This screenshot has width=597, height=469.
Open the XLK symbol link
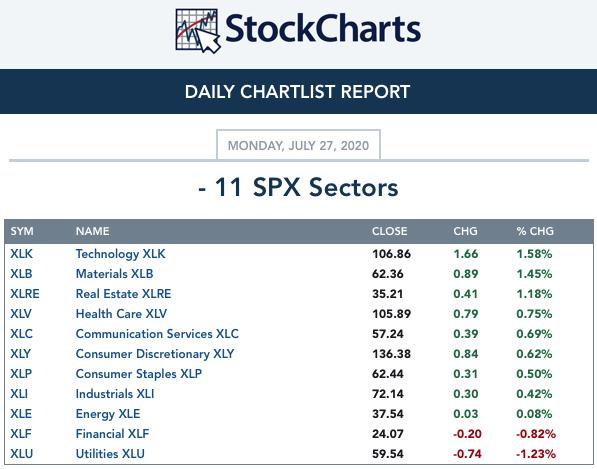(x=21, y=254)
